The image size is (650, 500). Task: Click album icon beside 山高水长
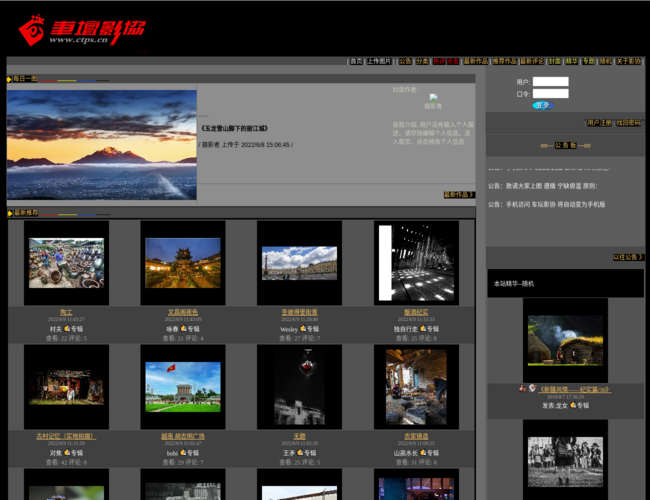(x=425, y=452)
